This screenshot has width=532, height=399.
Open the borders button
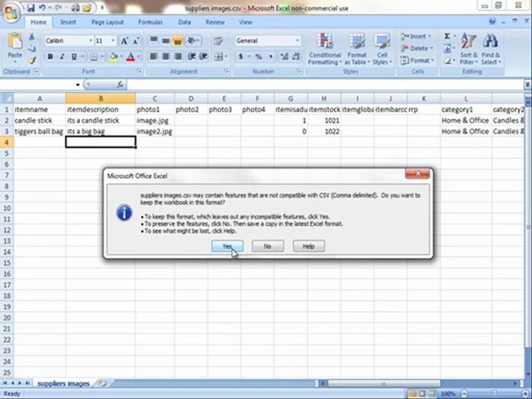(x=93, y=57)
